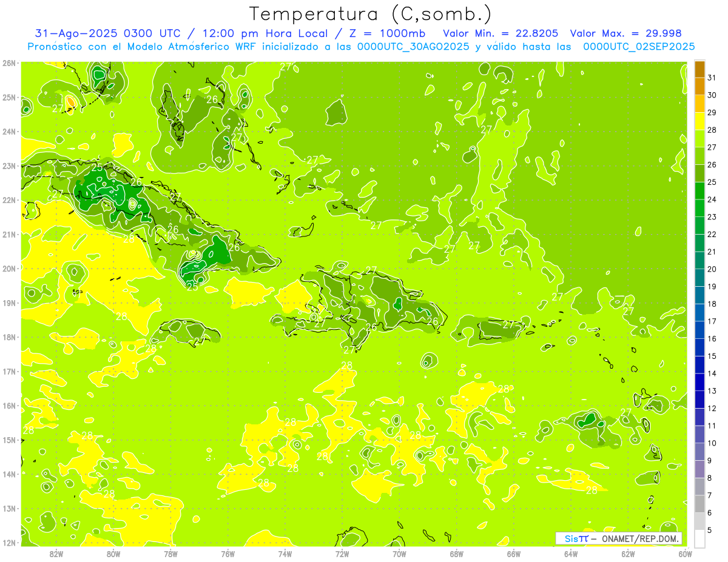Image resolution: width=728 pixels, height=562 pixels.
Task: Click the '18N' latitude axis label
Action: click(x=8, y=337)
